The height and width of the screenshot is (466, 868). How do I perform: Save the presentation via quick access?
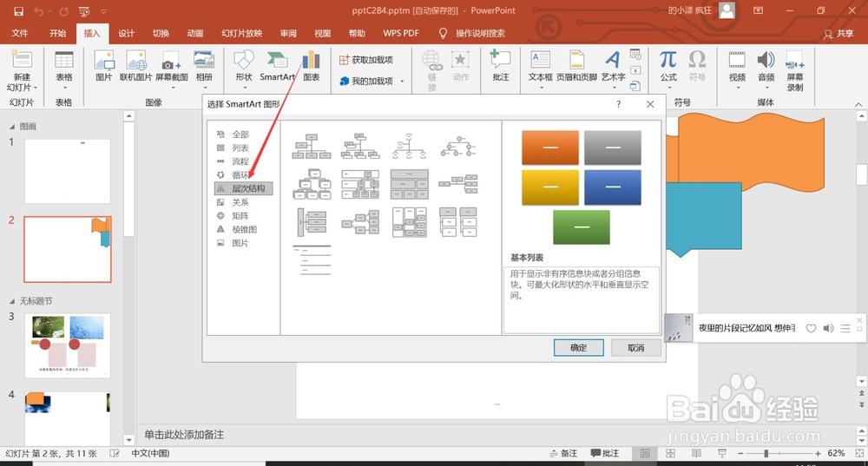pyautogui.click(x=18, y=11)
